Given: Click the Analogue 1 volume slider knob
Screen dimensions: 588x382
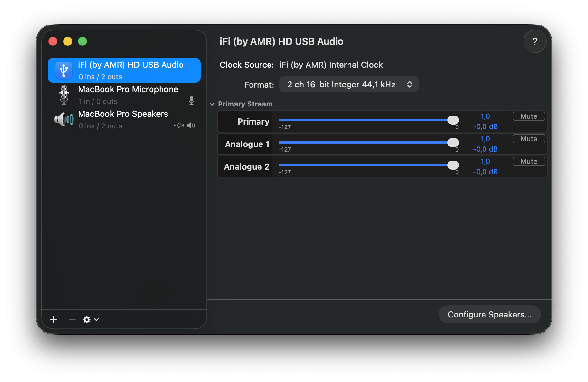Looking at the screenshot, I should point(453,142).
